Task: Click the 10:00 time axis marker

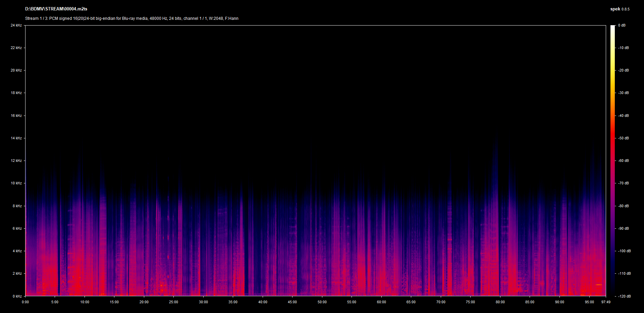Action: [x=85, y=302]
